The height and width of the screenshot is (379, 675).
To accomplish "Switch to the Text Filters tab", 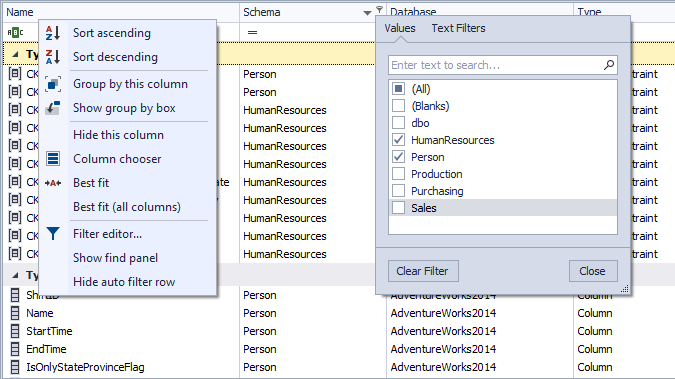I will [x=458, y=28].
